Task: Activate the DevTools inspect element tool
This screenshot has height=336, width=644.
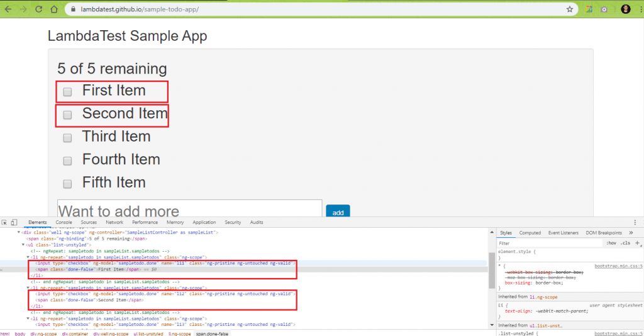Action: coord(4,222)
